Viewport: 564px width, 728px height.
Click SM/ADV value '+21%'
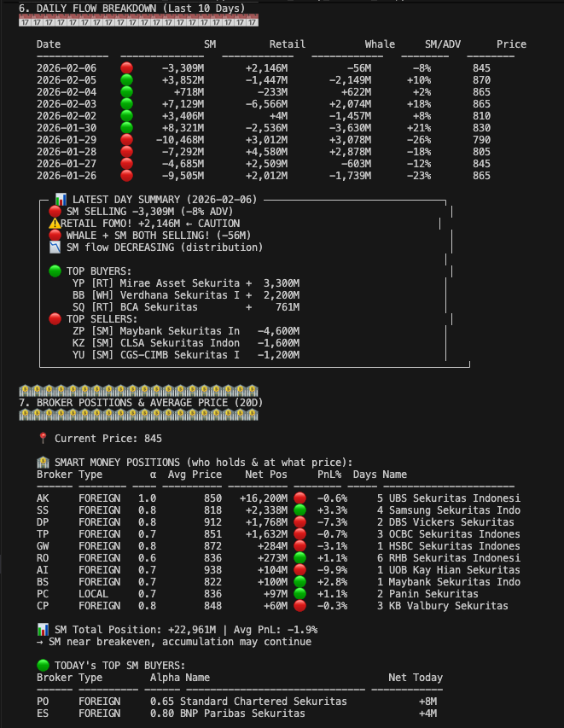click(x=419, y=128)
